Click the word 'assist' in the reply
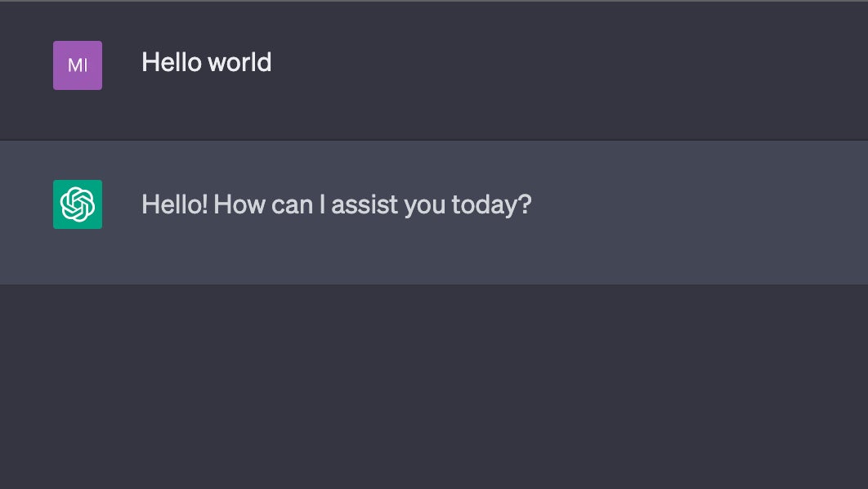 coord(365,204)
